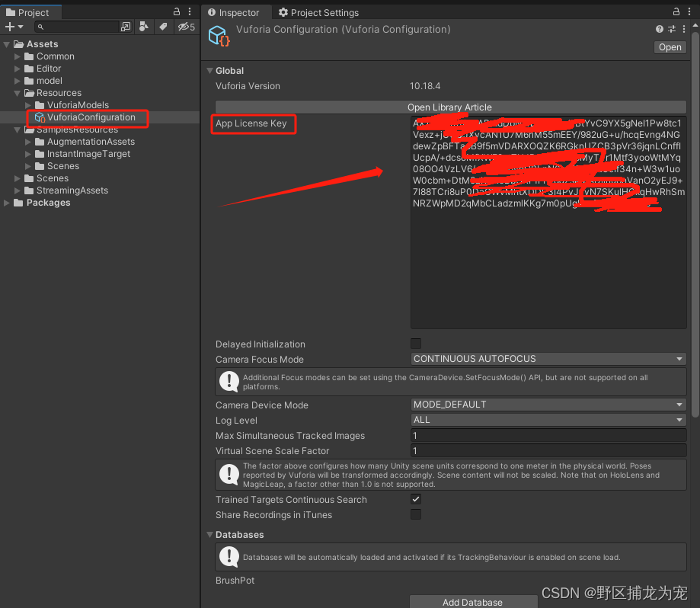
Task: Click the plus create-asset button
Action: click(x=10, y=27)
